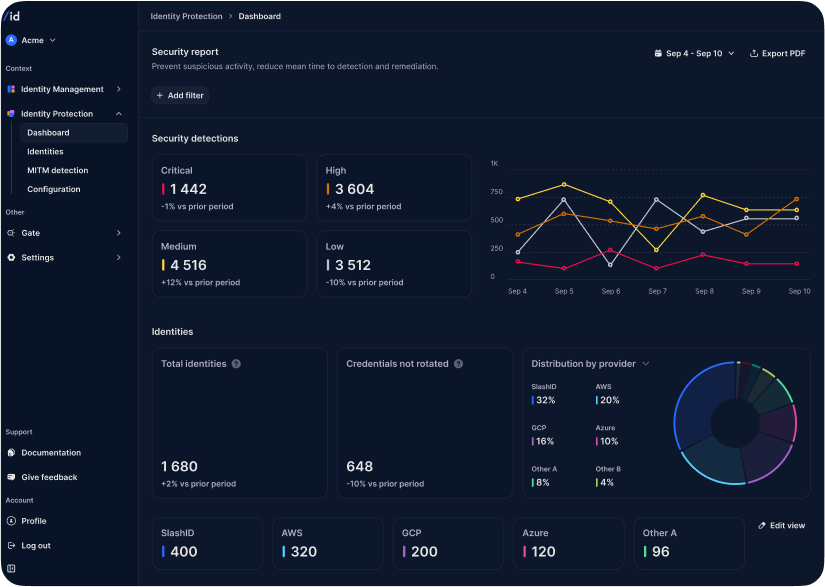This screenshot has height=587, width=825.
Task: Open the Sep 4 - Sep 10 date dropdown
Action: point(694,53)
